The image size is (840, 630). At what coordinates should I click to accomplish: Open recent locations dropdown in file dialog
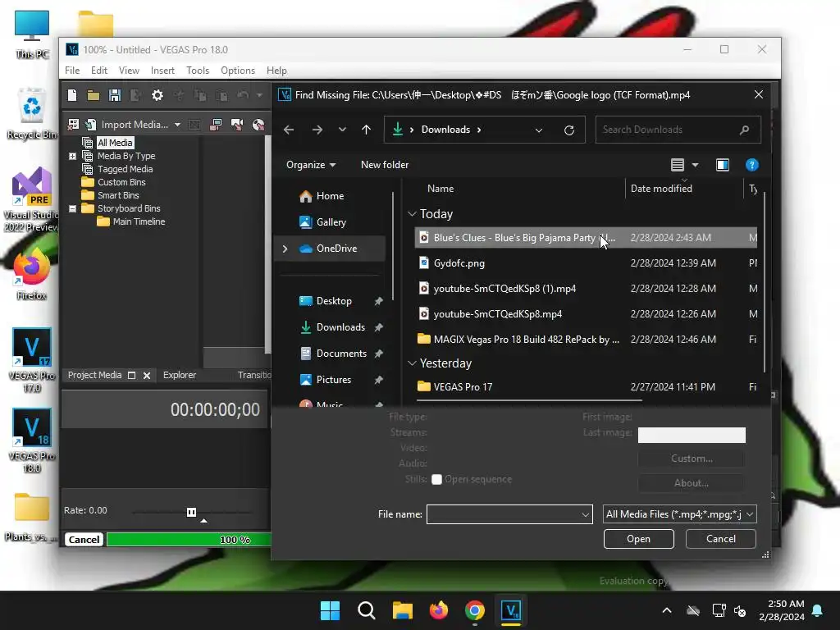342,130
